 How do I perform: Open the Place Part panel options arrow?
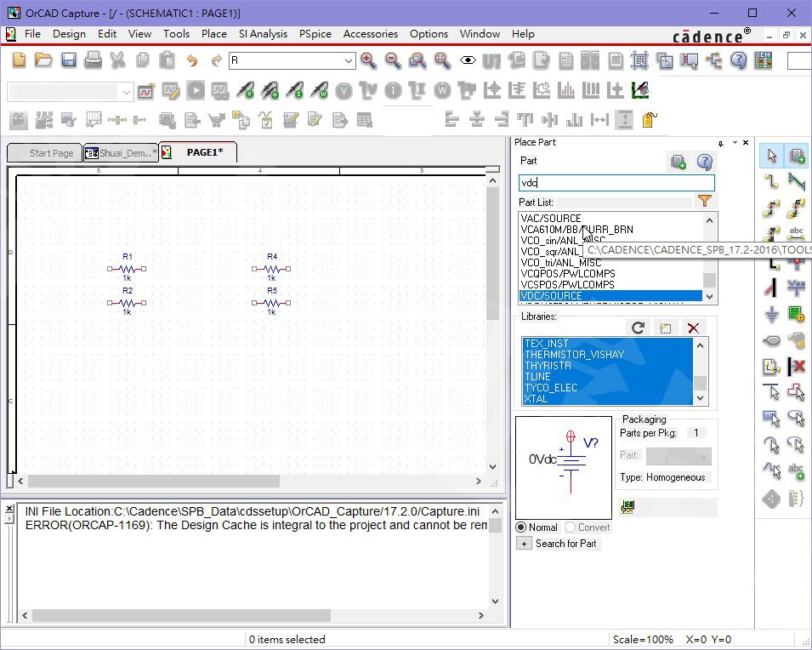point(735,143)
